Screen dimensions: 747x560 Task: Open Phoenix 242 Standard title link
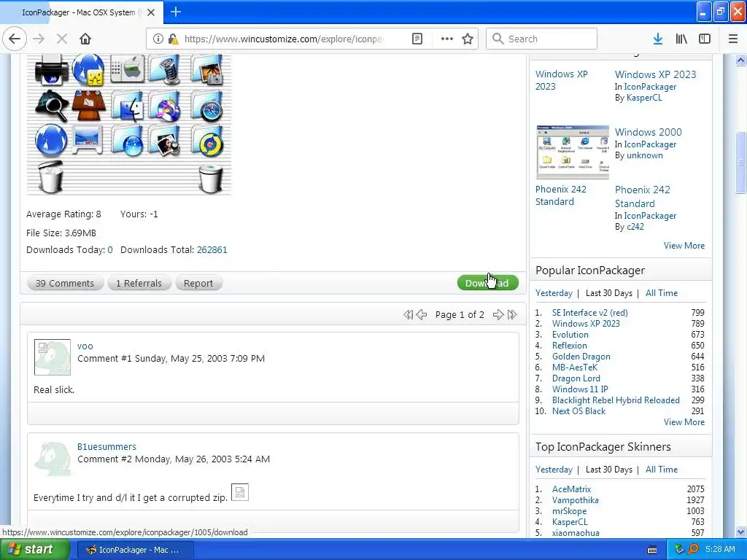[642, 197]
